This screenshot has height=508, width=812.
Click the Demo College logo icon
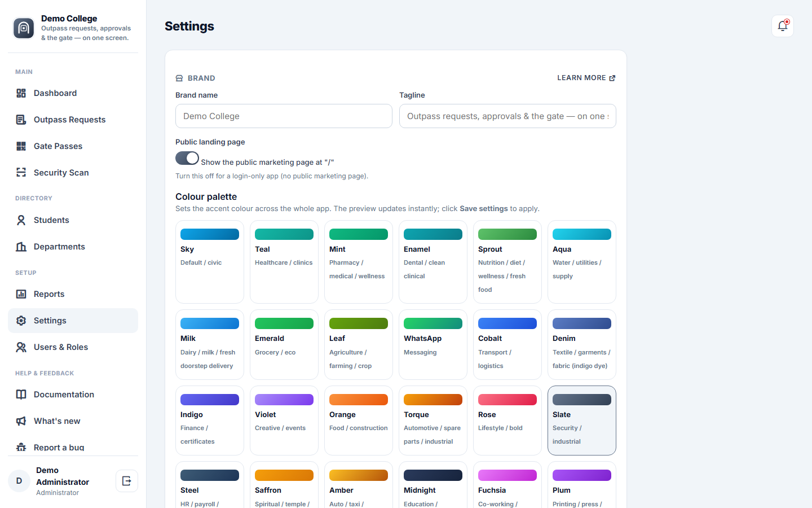[x=24, y=28]
